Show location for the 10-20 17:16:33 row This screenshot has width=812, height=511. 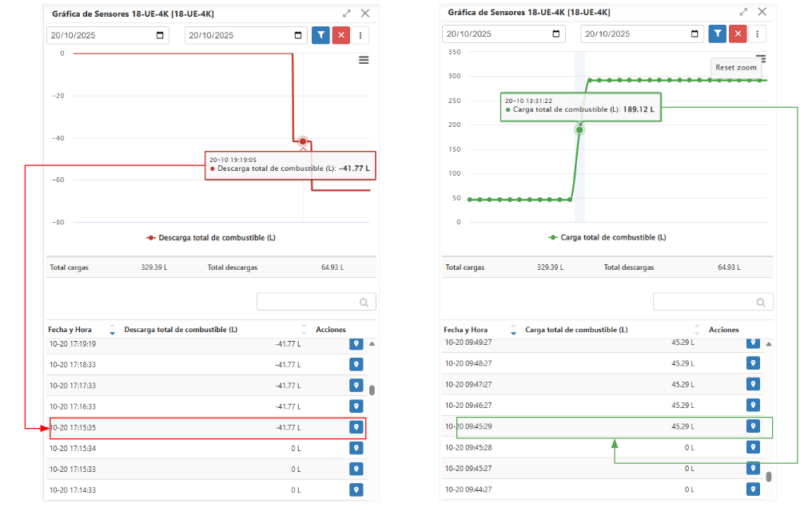coord(356,406)
